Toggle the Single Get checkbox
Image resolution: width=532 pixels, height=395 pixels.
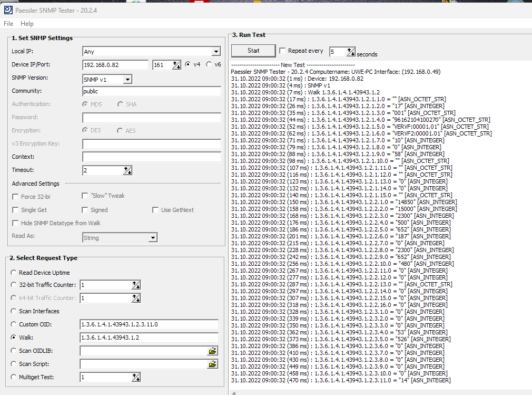(x=15, y=210)
